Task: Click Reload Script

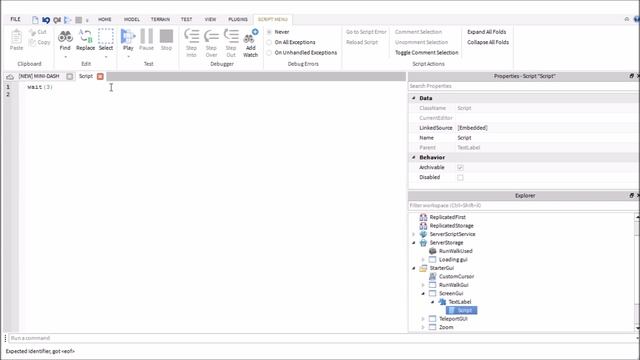Action: coord(362,42)
